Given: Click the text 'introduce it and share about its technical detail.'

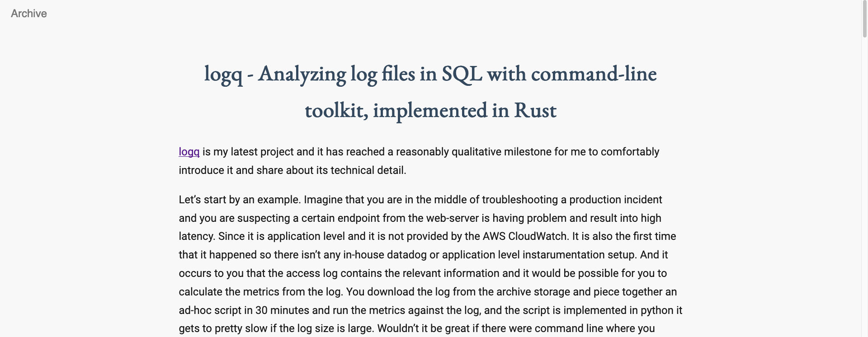Looking at the screenshot, I should coord(292,170).
